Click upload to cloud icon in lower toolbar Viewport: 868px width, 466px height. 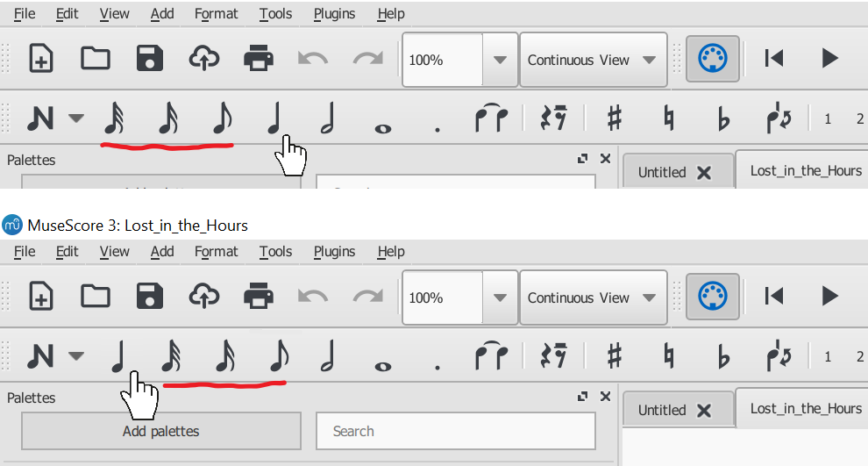pyautogui.click(x=204, y=296)
